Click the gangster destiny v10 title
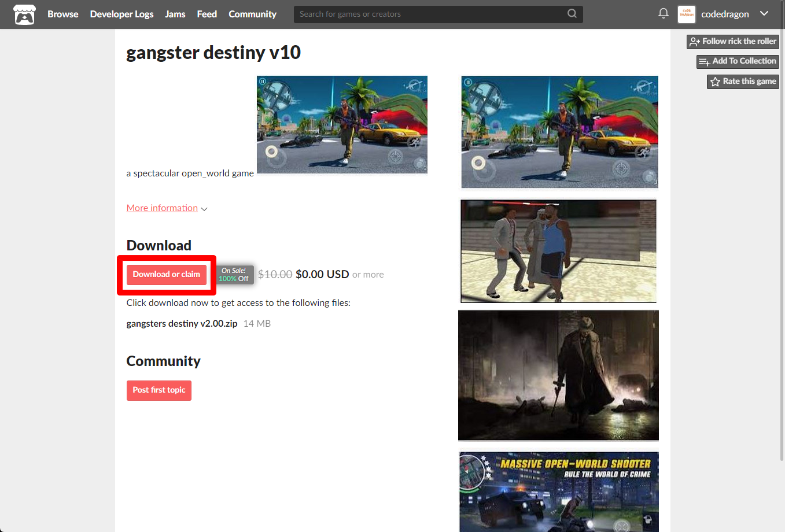 213,53
